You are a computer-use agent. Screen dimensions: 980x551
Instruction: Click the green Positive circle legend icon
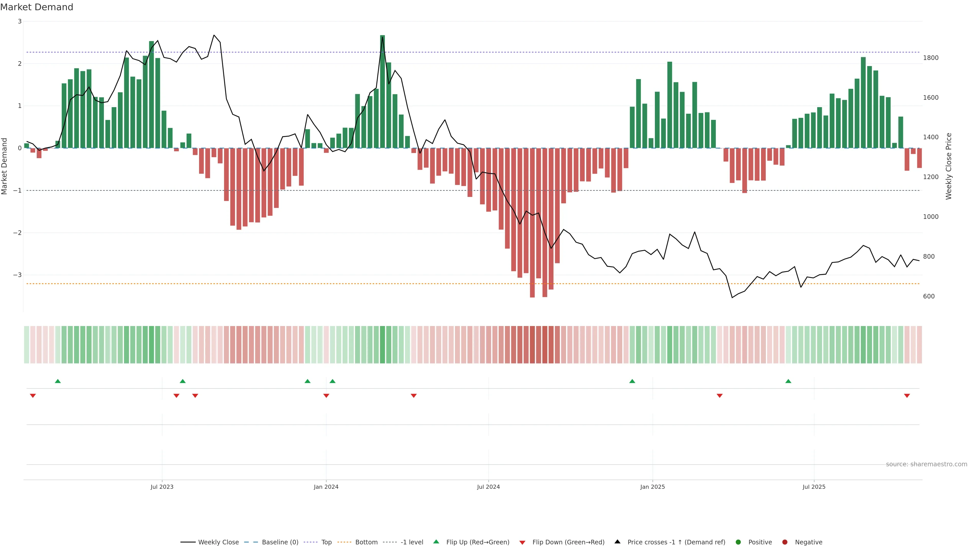738,542
